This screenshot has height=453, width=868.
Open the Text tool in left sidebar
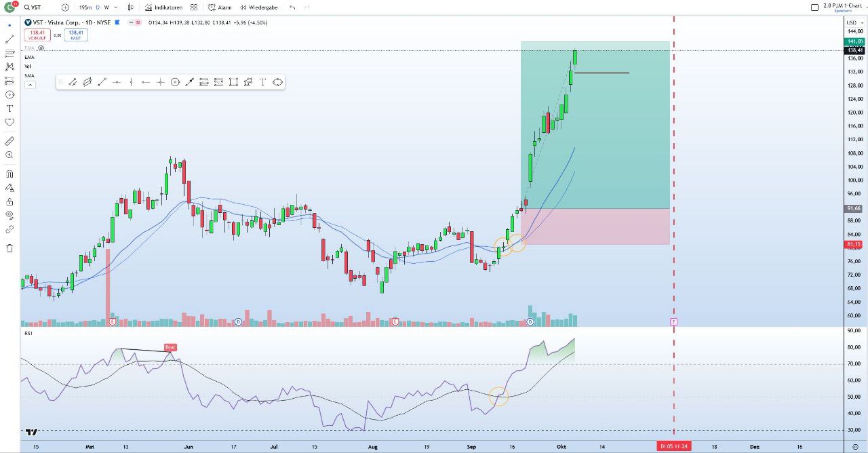coord(9,109)
